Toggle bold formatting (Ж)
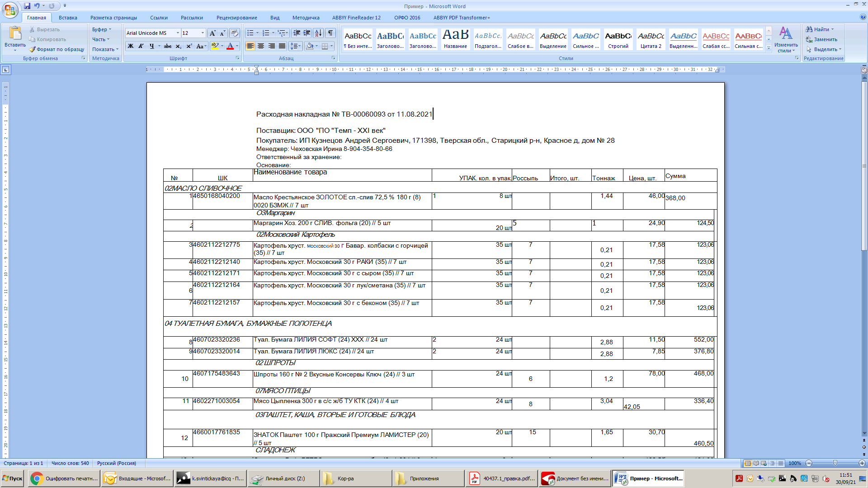 131,46
